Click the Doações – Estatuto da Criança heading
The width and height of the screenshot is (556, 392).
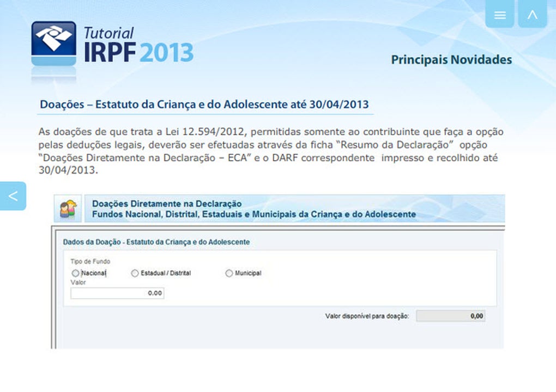[x=204, y=105]
